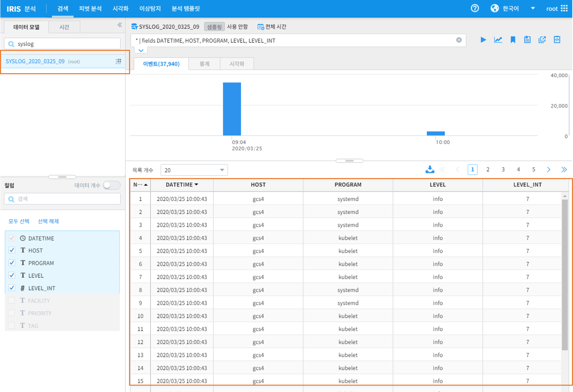Click the left panel splitter handle
Image resolution: width=573 pixels, height=392 pixels.
62,177
